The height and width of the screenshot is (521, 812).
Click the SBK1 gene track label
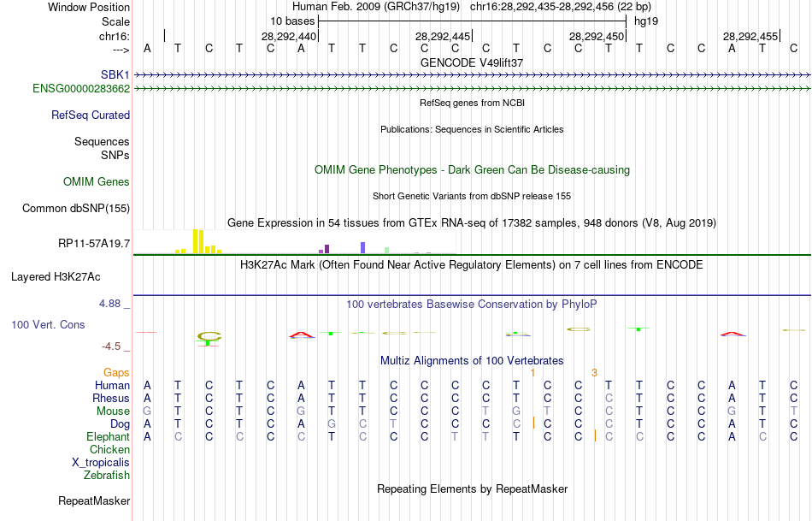[115, 75]
